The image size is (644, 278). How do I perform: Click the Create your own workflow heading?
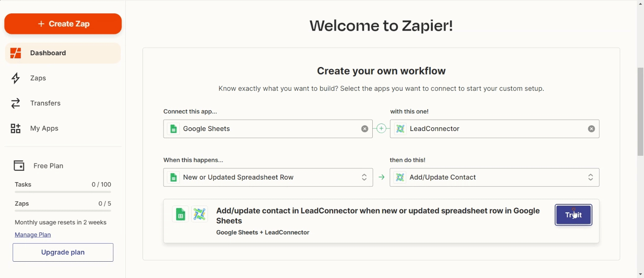pos(381,71)
